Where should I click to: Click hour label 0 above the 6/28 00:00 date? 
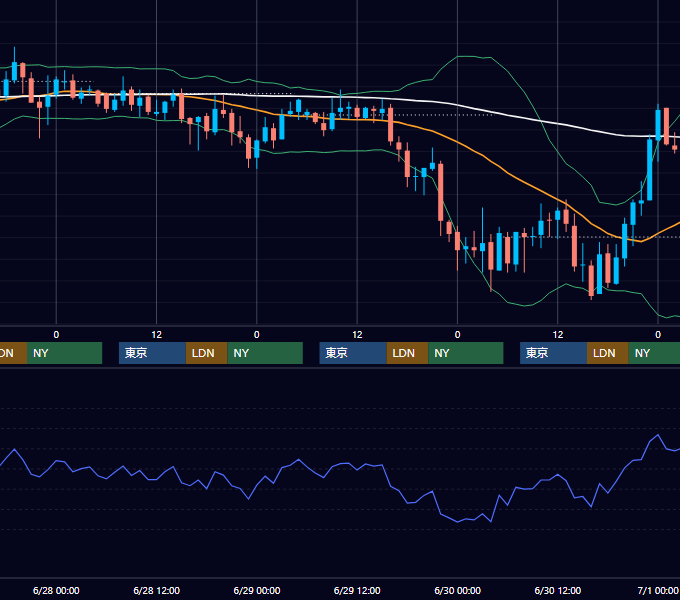click(56, 335)
